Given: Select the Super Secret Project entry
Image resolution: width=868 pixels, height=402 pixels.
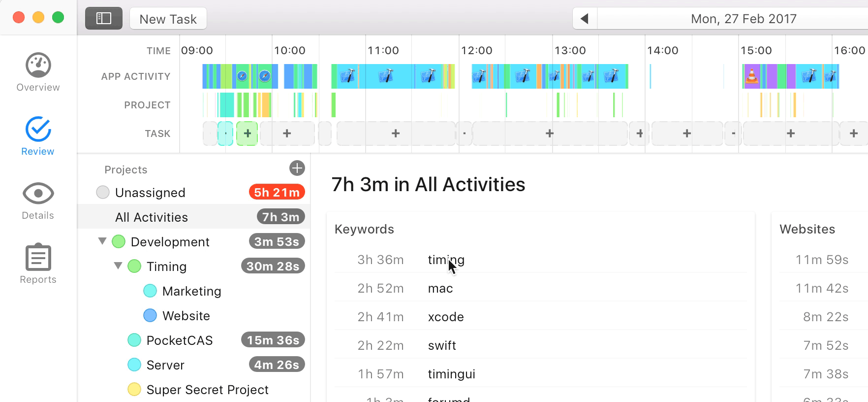Looking at the screenshot, I should click(x=207, y=390).
